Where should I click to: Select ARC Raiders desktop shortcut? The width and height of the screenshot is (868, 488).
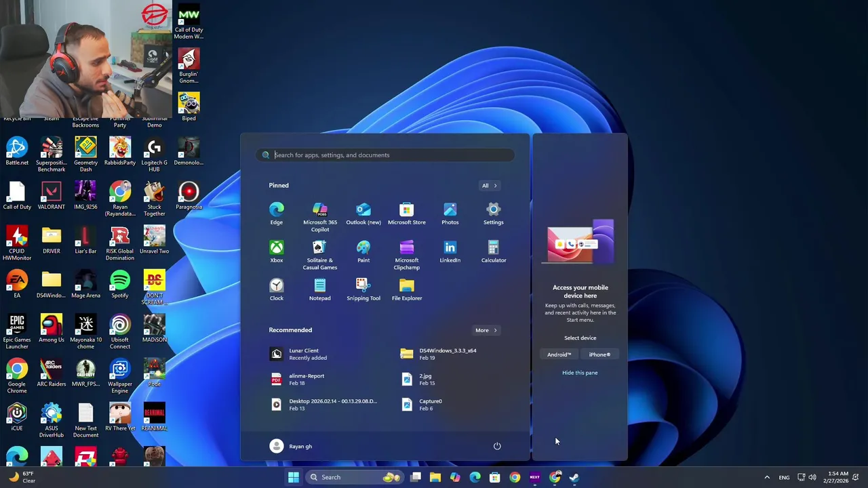tap(52, 373)
